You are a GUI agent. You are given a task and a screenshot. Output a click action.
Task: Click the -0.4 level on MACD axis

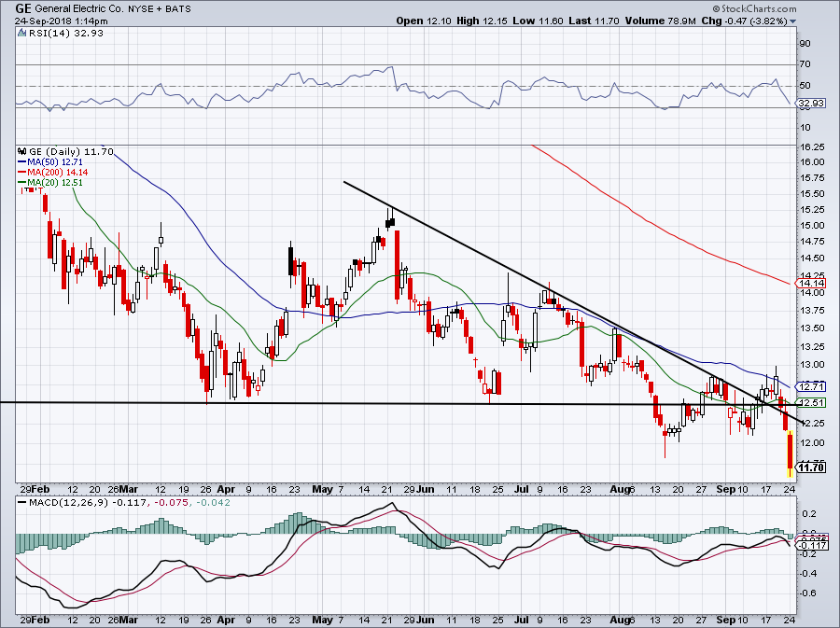(x=807, y=573)
